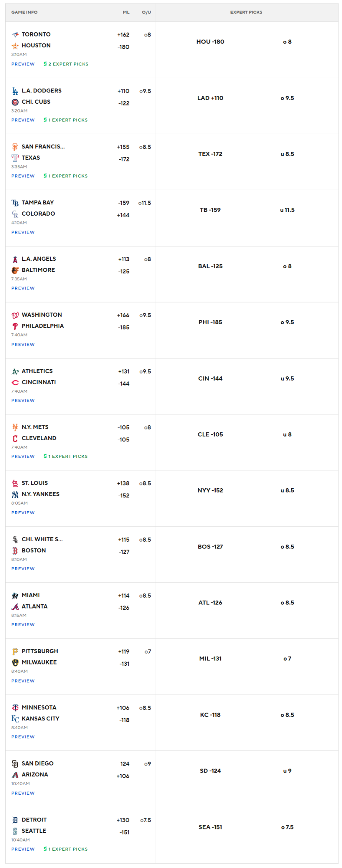Click the San Diego Padres logo

(x=15, y=763)
